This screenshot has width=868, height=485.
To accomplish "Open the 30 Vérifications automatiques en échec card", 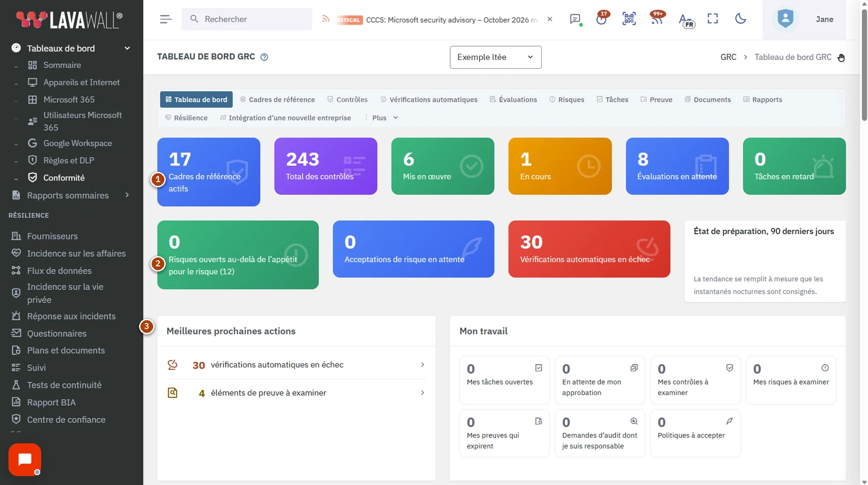I will (589, 249).
